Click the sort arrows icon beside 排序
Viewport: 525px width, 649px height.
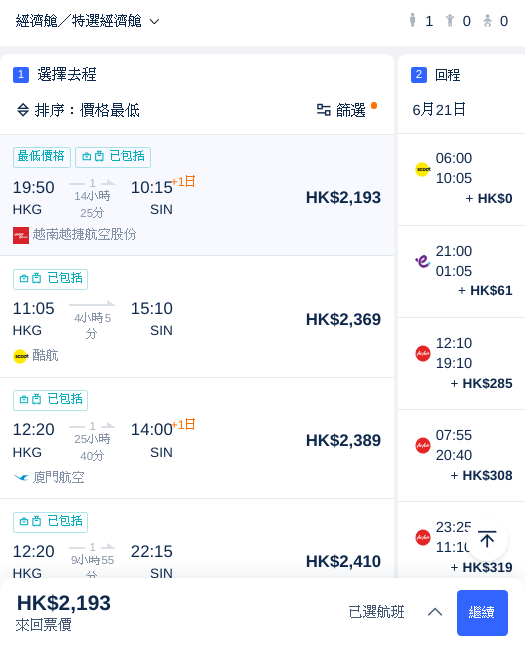tap(23, 110)
